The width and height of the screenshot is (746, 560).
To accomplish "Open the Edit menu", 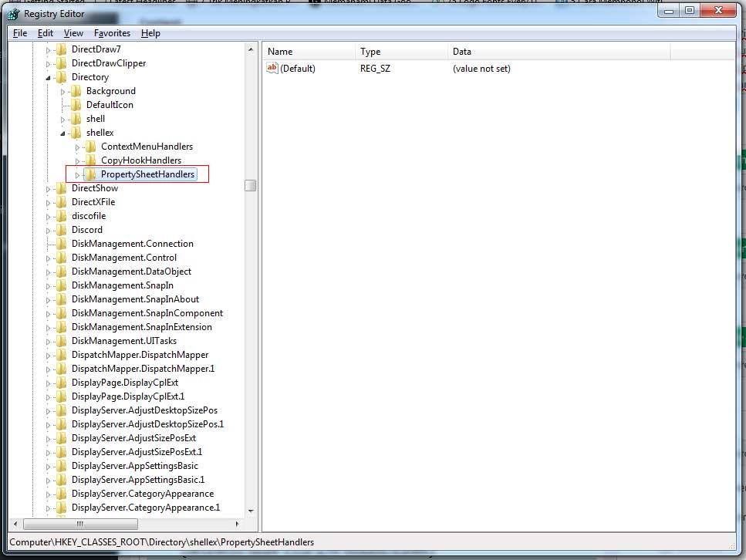I will [46, 33].
